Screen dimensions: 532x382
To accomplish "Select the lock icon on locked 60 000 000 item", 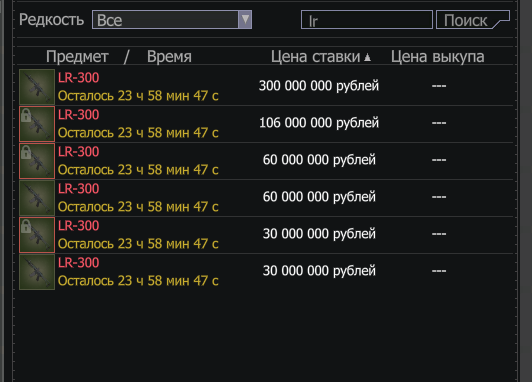I will [26, 152].
